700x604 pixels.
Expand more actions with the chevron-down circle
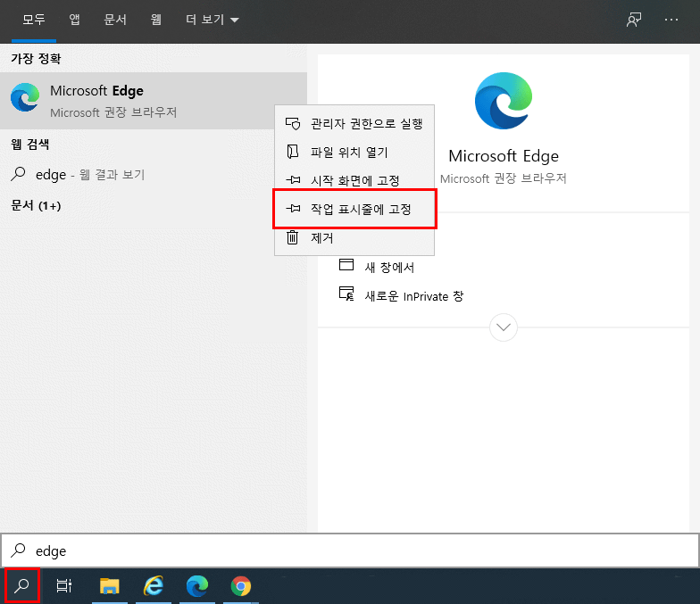(x=504, y=327)
